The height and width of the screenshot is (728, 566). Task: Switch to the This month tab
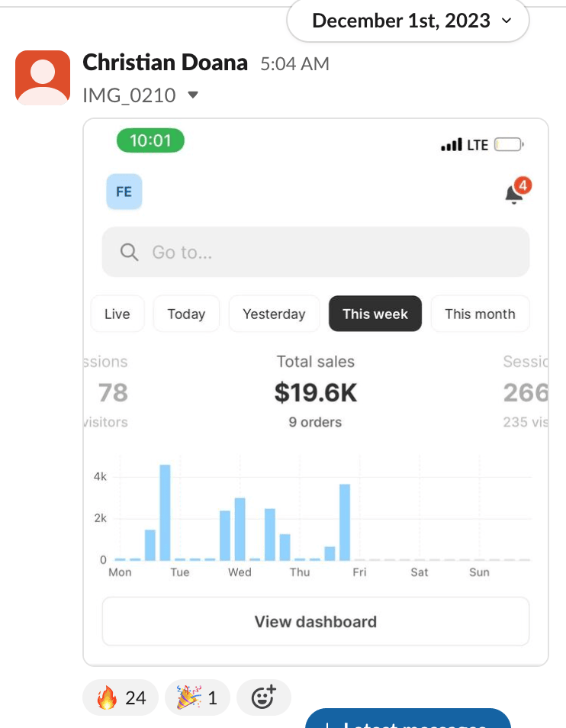(x=480, y=314)
